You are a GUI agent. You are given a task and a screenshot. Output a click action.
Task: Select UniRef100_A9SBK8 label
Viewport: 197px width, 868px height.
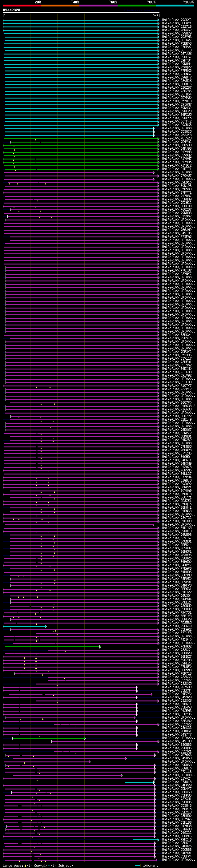pos(177,125)
